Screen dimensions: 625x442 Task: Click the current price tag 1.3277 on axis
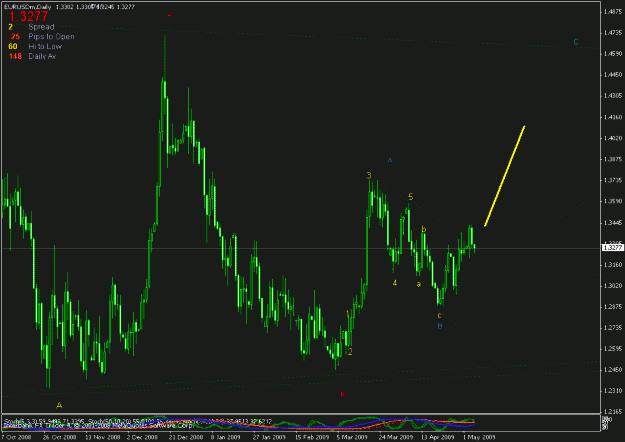pyautogui.click(x=612, y=248)
